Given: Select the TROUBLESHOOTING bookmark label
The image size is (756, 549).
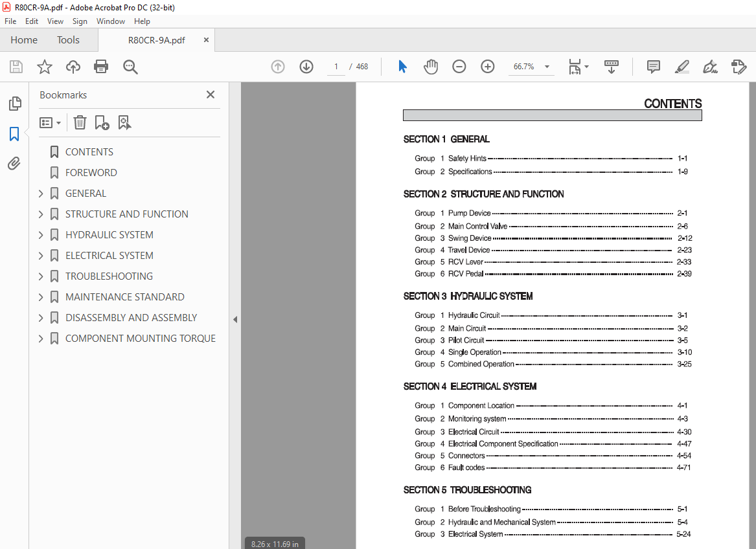Looking at the screenshot, I should coord(109,276).
